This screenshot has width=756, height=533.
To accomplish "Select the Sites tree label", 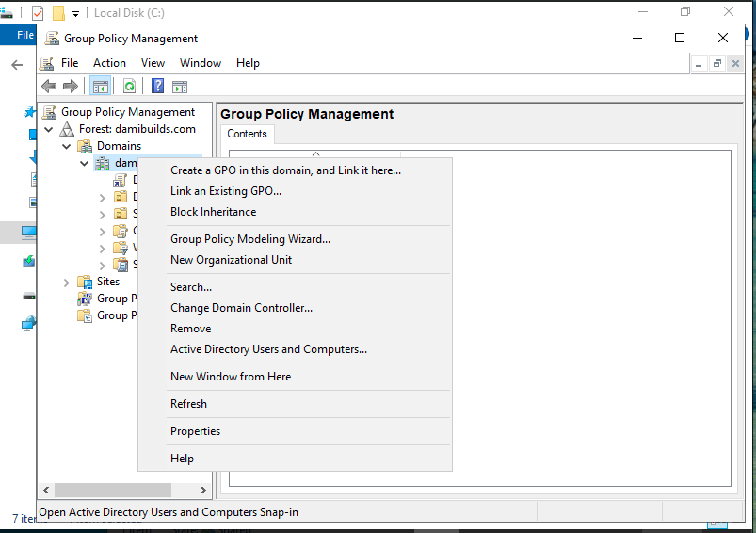I will click(x=108, y=282).
